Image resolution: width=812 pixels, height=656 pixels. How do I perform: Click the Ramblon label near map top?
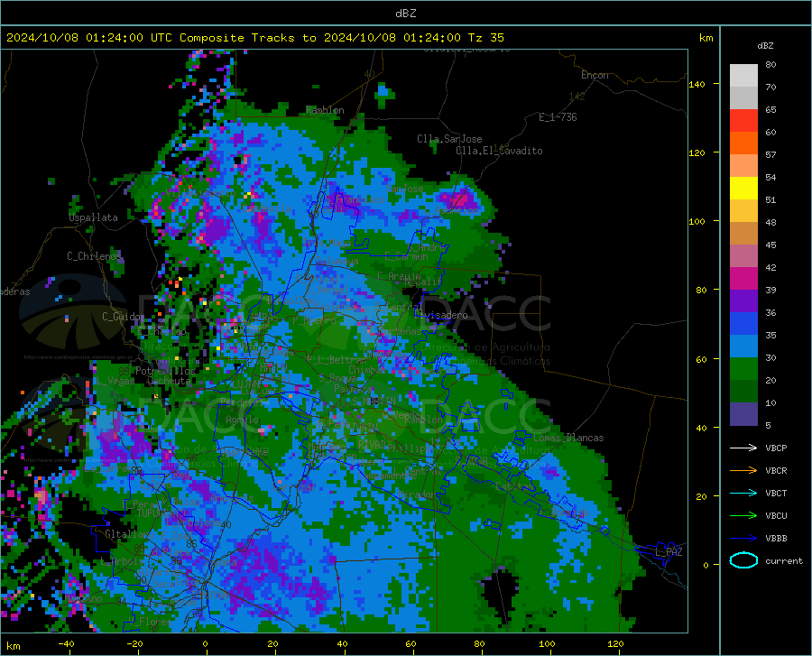click(325, 110)
